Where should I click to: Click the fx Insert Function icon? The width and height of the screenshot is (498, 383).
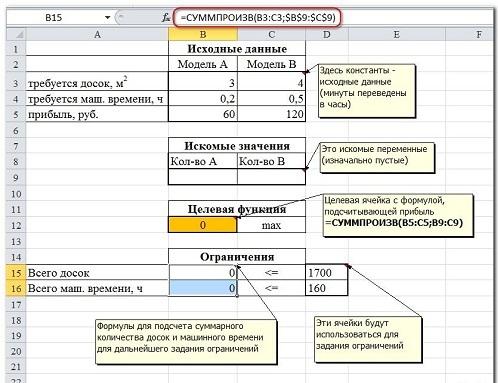click(x=166, y=18)
